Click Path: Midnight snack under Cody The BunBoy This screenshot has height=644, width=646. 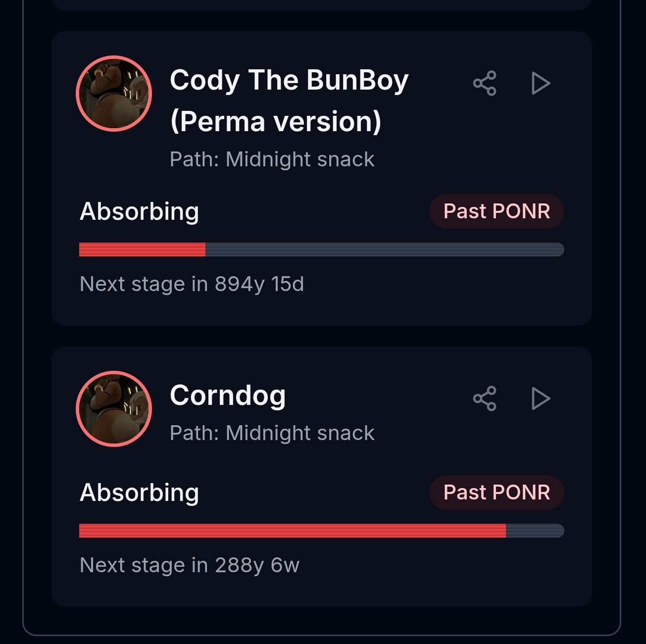(272, 159)
